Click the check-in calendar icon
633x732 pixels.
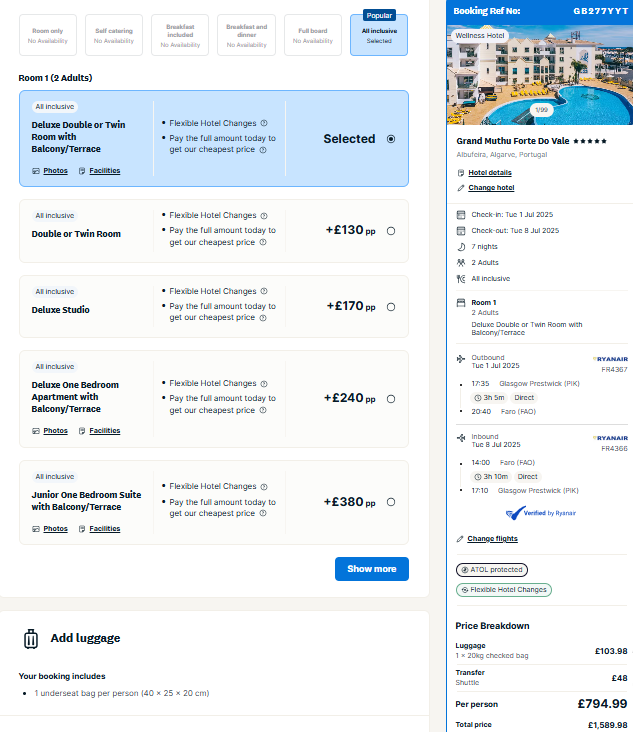pos(461,215)
